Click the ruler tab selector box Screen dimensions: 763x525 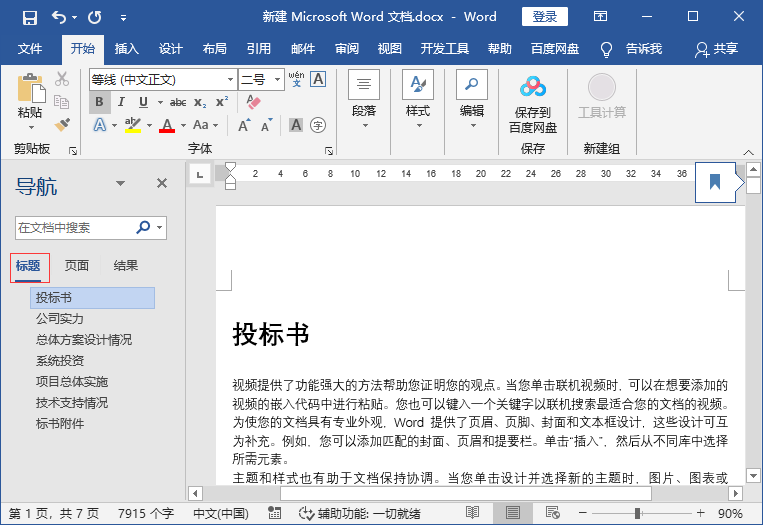200,174
